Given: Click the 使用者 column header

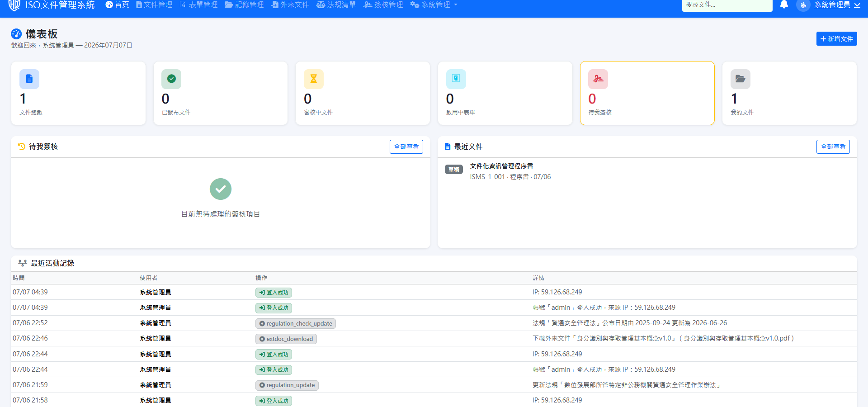Looking at the screenshot, I should point(148,278).
